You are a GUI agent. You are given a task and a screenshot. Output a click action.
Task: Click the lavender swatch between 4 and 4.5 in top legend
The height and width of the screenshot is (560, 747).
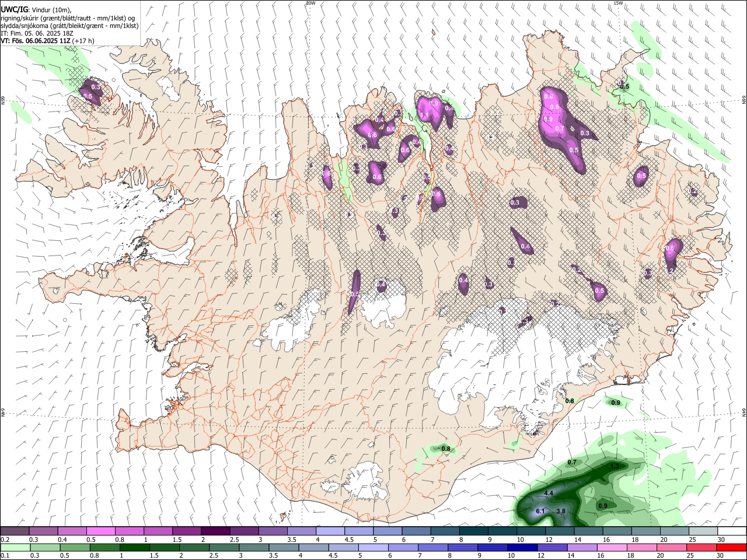click(330, 531)
